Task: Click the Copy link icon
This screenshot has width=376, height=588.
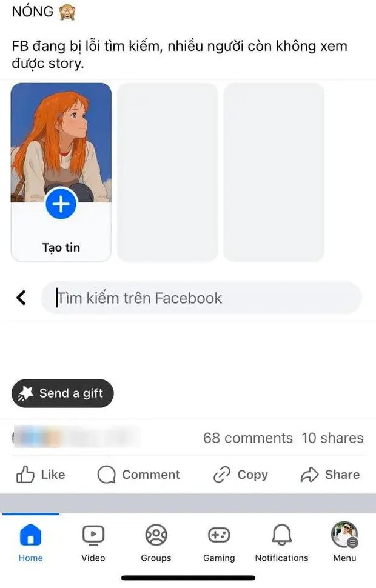Action: coord(222,475)
